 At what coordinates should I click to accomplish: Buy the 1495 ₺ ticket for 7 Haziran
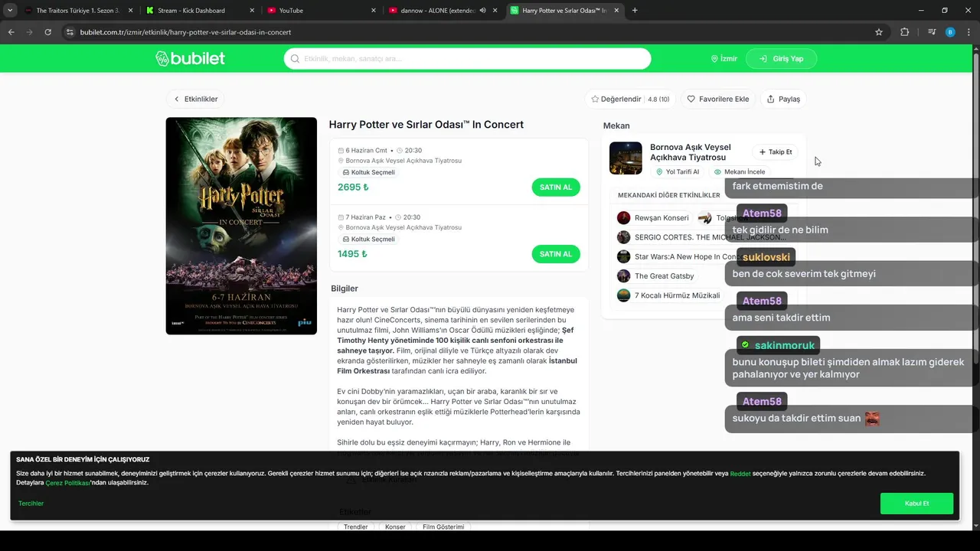(556, 254)
